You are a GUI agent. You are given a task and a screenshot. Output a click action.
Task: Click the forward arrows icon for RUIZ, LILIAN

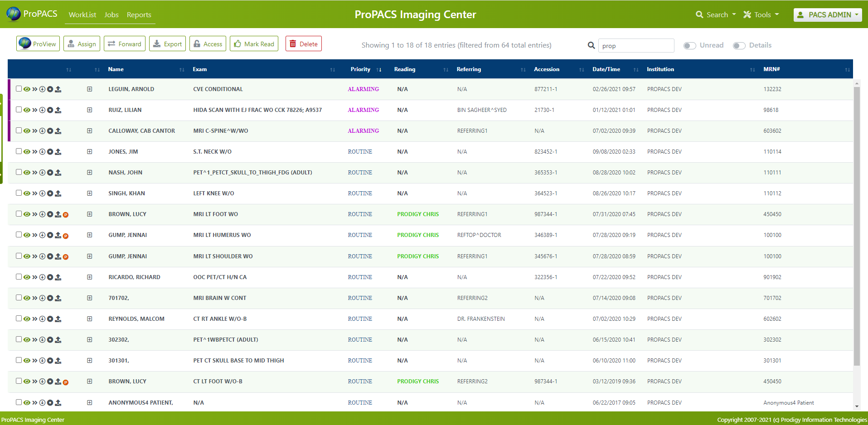point(35,110)
